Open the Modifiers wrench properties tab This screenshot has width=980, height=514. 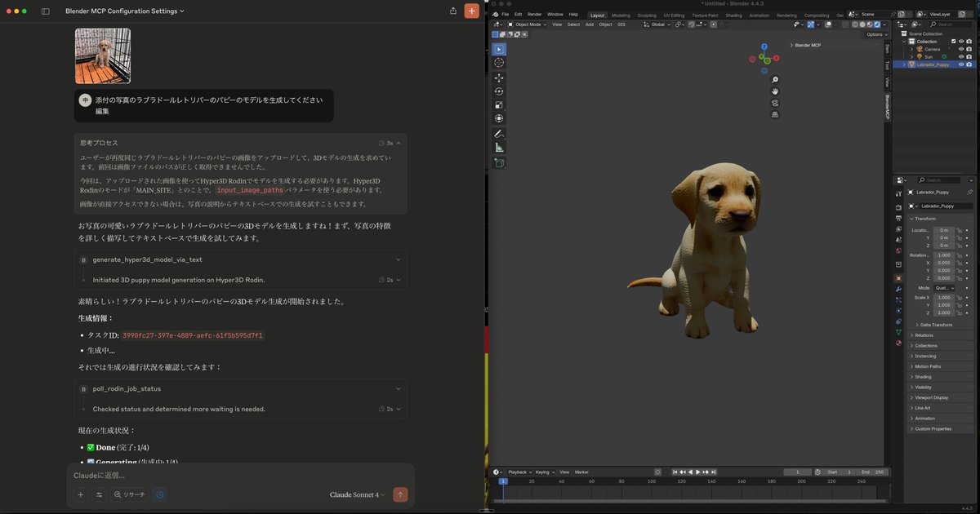(898, 289)
